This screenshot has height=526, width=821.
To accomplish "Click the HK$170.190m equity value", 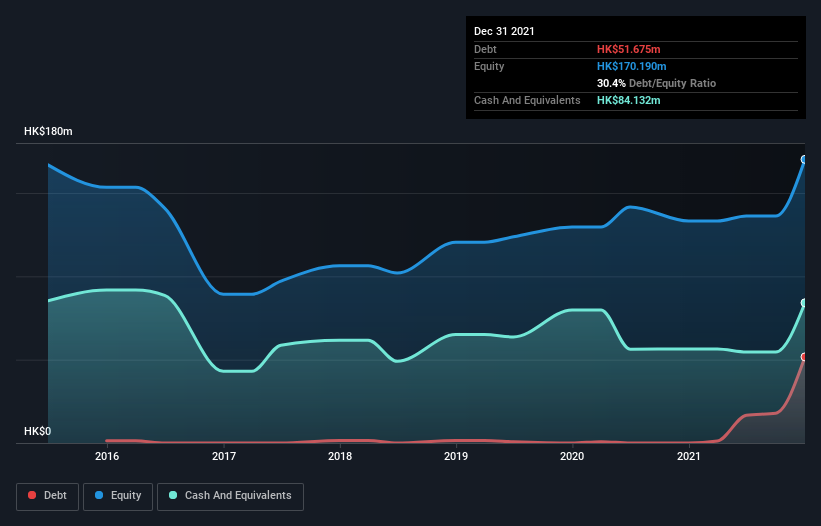I will (631, 66).
